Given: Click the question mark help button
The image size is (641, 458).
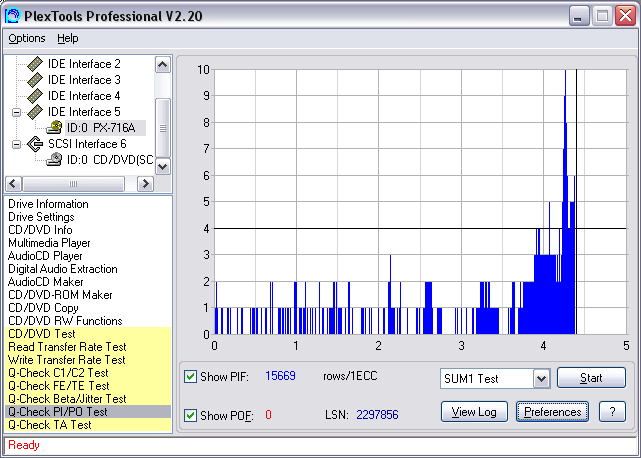Looking at the screenshot, I should (x=612, y=412).
